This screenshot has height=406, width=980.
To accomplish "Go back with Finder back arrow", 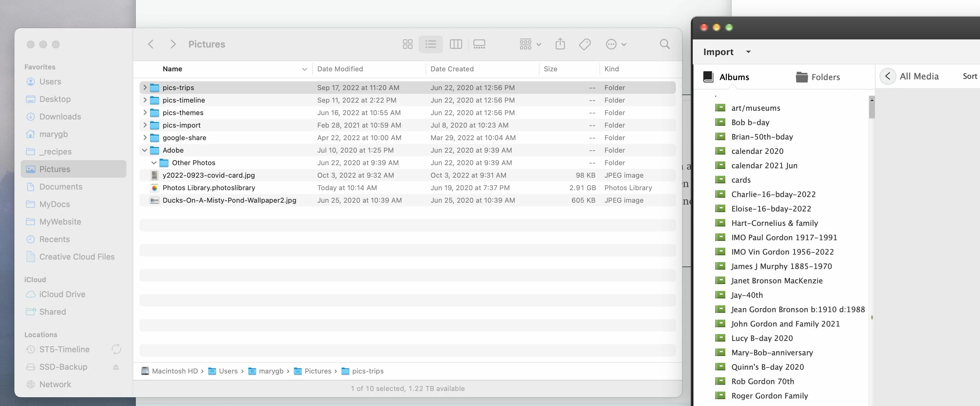I will [x=151, y=44].
